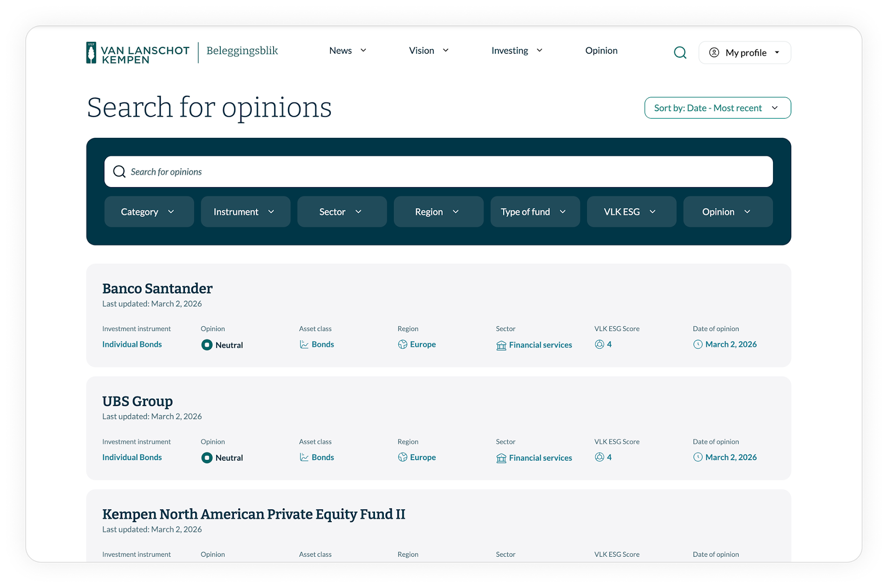Click the Bonds chart icon for Banco Santander
Screen dimensions: 888x588
tap(304, 345)
